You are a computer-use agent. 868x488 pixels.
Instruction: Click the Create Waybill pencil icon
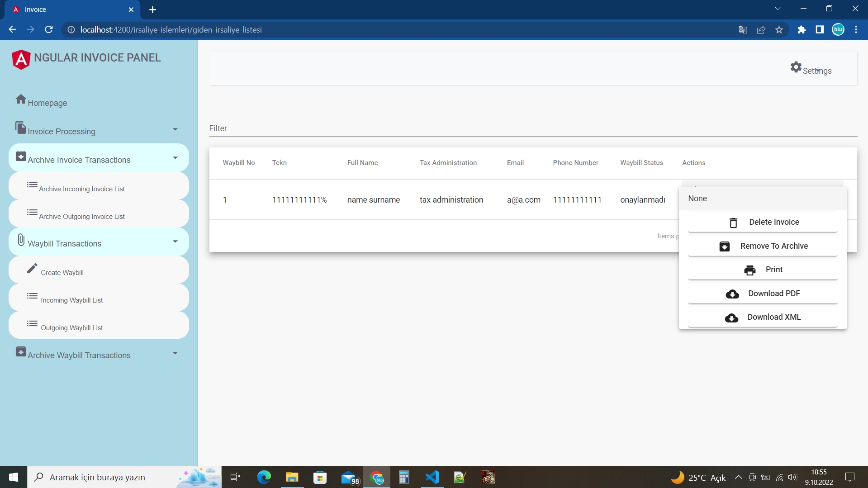[32, 269]
